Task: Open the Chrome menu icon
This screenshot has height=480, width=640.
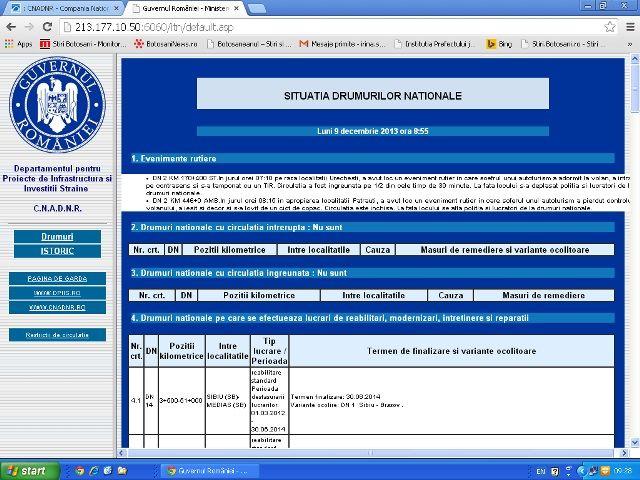Action: pyautogui.click(x=629, y=26)
